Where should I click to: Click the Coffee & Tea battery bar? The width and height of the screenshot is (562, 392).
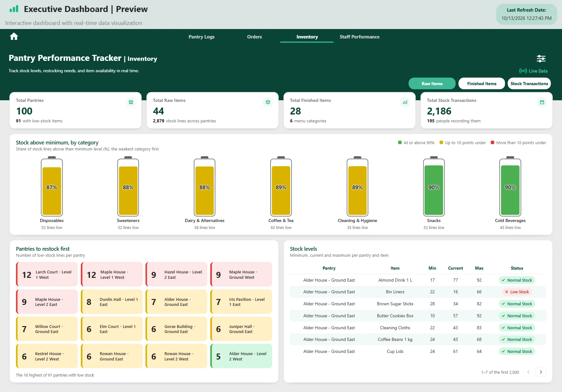(281, 187)
